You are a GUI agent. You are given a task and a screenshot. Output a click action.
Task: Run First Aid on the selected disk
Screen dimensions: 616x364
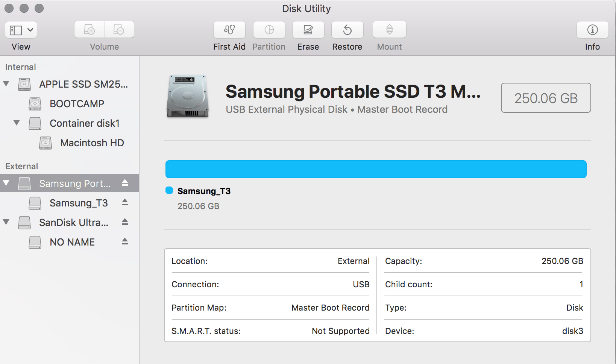point(229,30)
